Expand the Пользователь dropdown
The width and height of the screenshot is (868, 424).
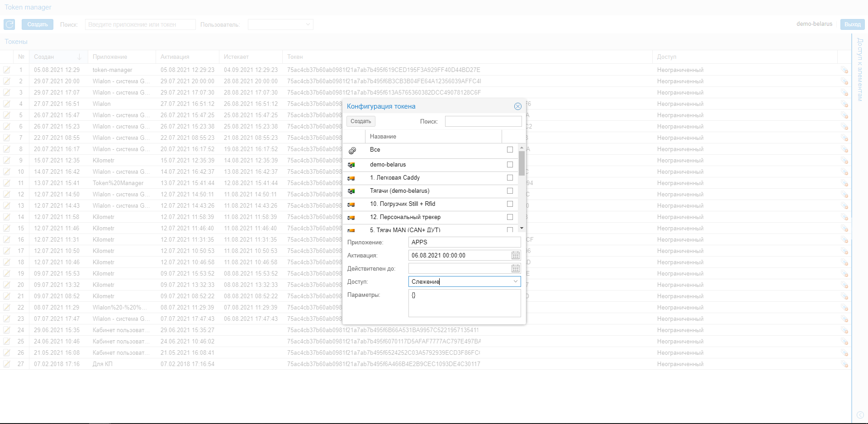pos(280,24)
